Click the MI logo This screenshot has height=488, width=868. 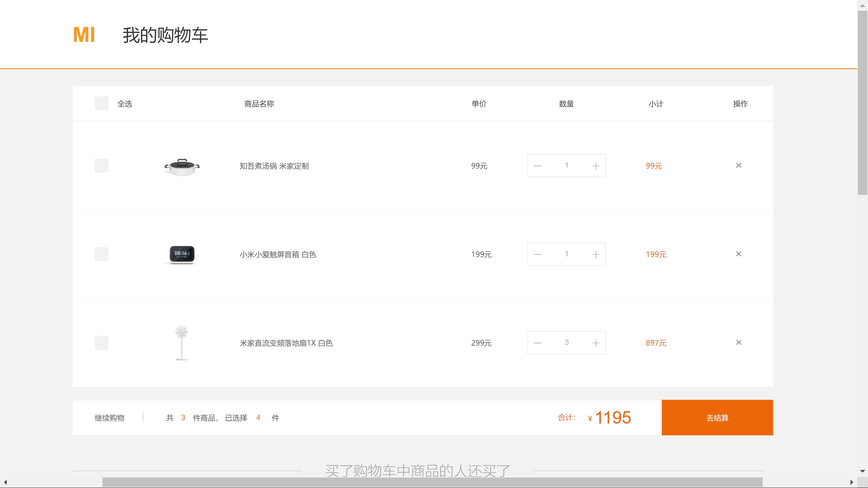coord(84,35)
